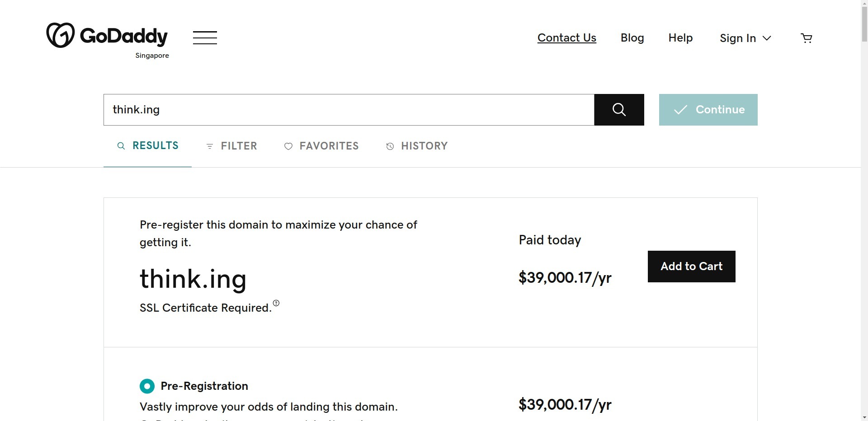Click the SSL Certificate help question icon

276,303
